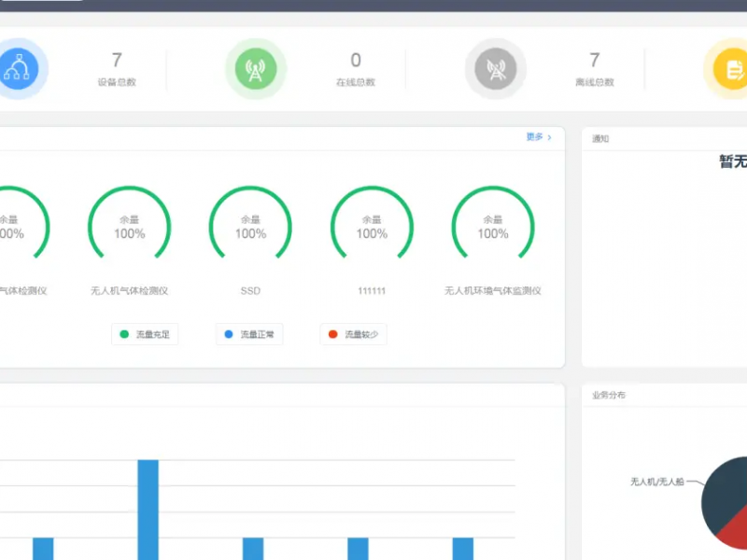This screenshot has width=747, height=560.
Task: Click the 无人机环境气体监测仪 gauge ring
Action: 493,227
